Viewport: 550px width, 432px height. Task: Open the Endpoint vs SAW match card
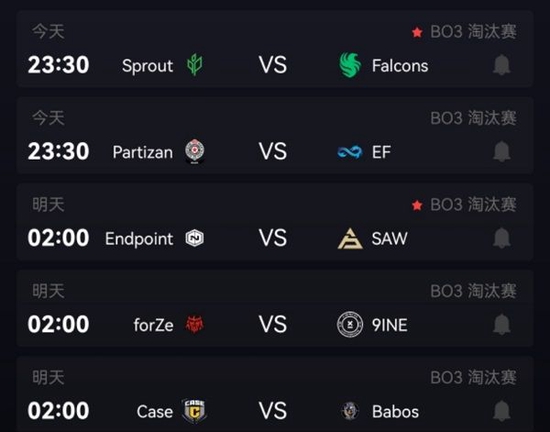[x=275, y=222]
